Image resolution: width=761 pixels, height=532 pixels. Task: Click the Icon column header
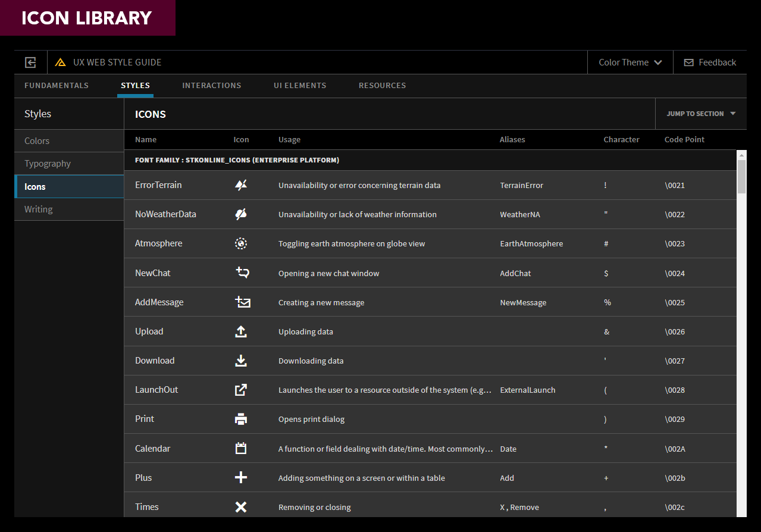pyautogui.click(x=241, y=139)
